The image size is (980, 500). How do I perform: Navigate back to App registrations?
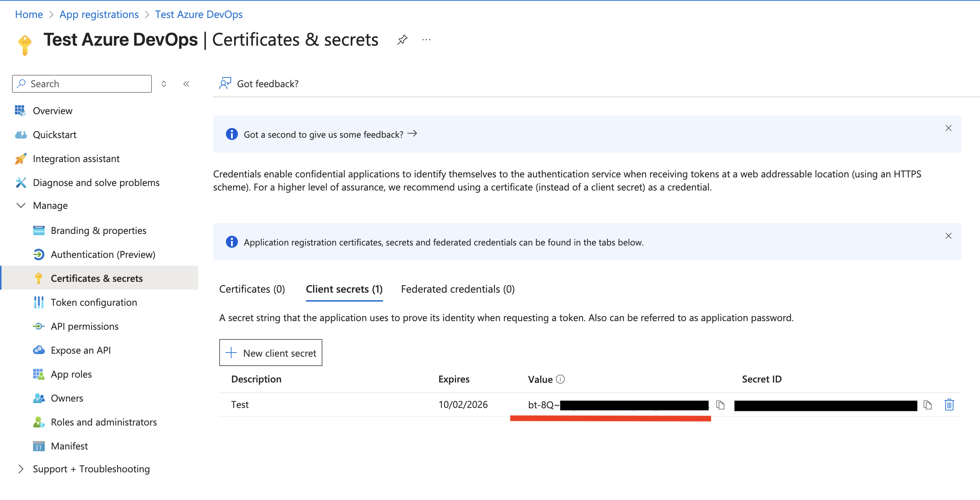99,14
